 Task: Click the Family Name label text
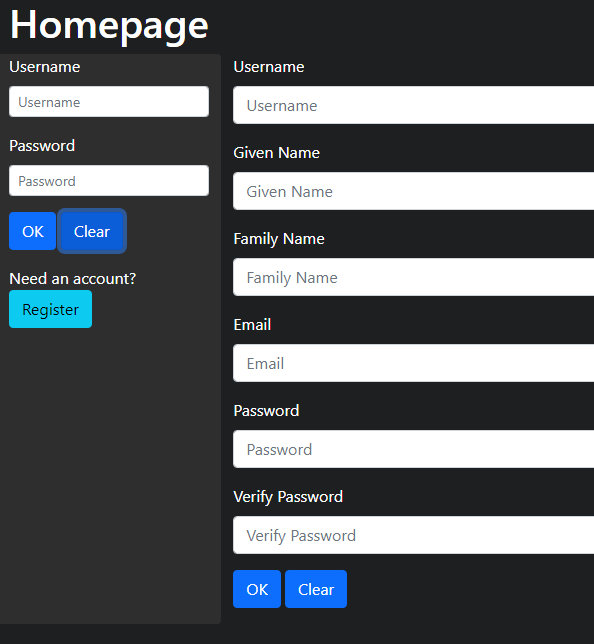[279, 239]
